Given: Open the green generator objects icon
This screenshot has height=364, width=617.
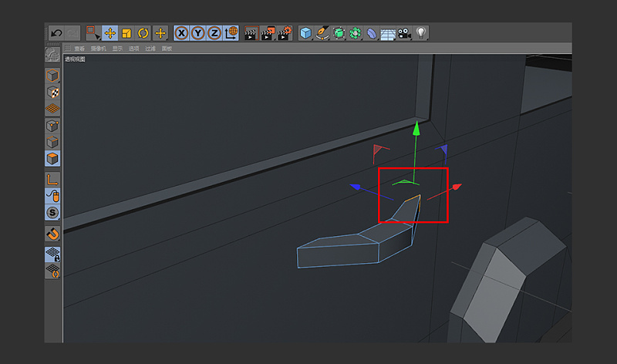Looking at the screenshot, I should 339,33.
